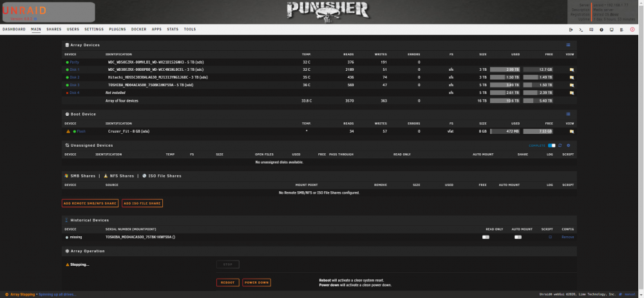
Task: Click Disk 4 red X status icon
Action: point(68,93)
